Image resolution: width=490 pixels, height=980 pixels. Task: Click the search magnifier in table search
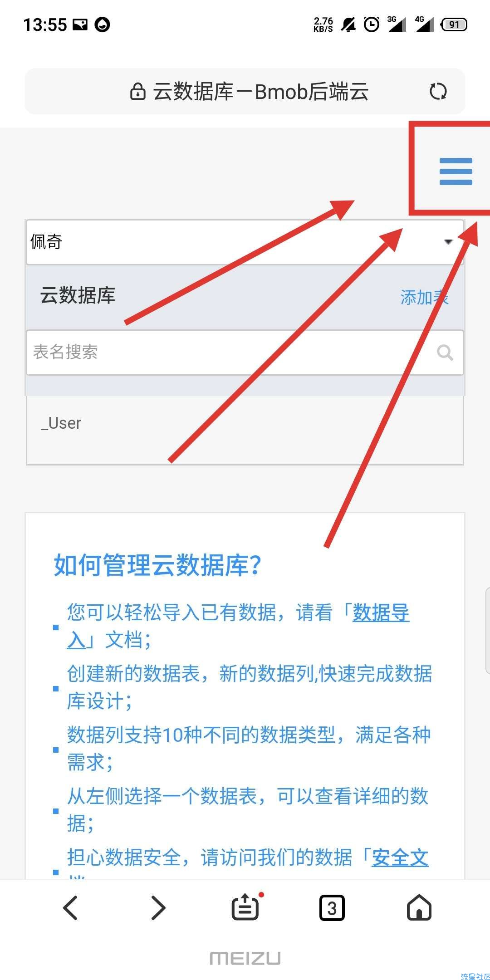pos(445,352)
